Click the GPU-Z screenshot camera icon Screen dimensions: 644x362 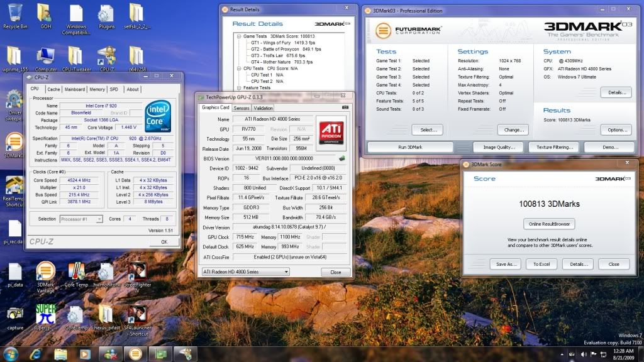coord(344,107)
